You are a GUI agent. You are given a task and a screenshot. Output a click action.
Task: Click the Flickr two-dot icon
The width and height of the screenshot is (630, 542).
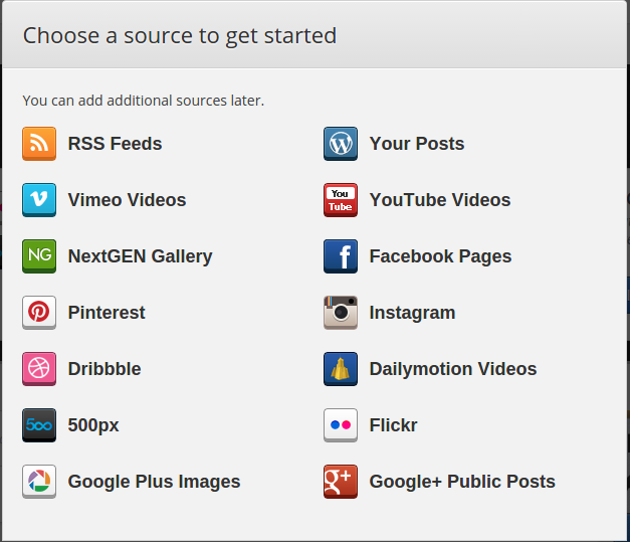pyautogui.click(x=340, y=425)
